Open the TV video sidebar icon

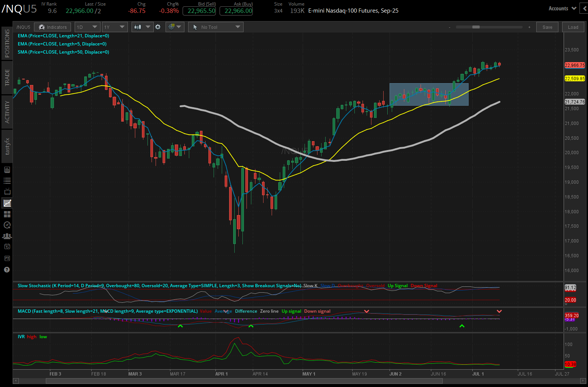pos(7,192)
